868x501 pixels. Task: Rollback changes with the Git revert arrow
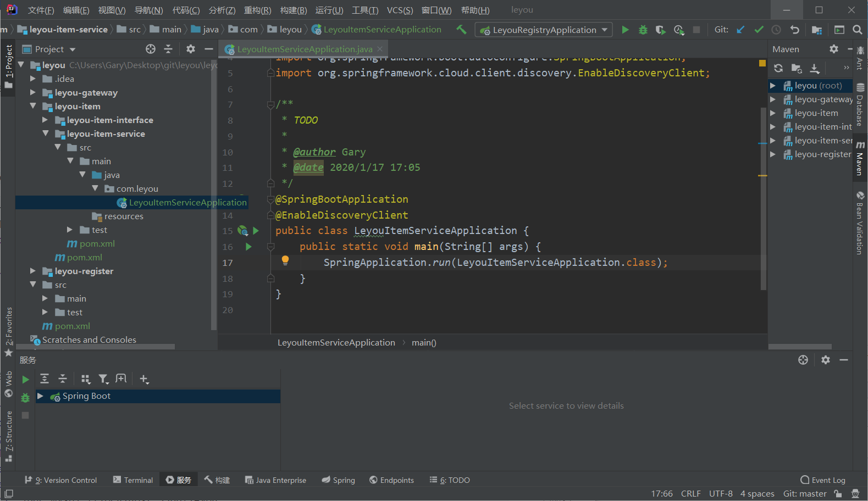[794, 30]
